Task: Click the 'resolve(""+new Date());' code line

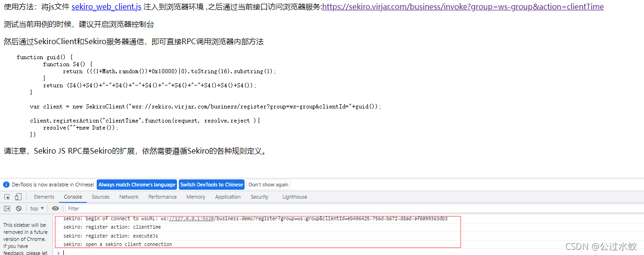Action: tap(81, 128)
